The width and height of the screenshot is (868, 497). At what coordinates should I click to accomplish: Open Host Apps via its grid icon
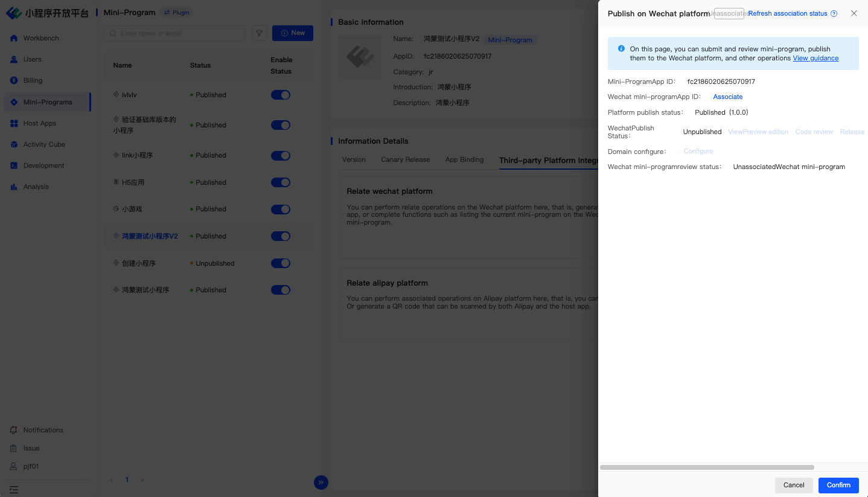pos(14,123)
